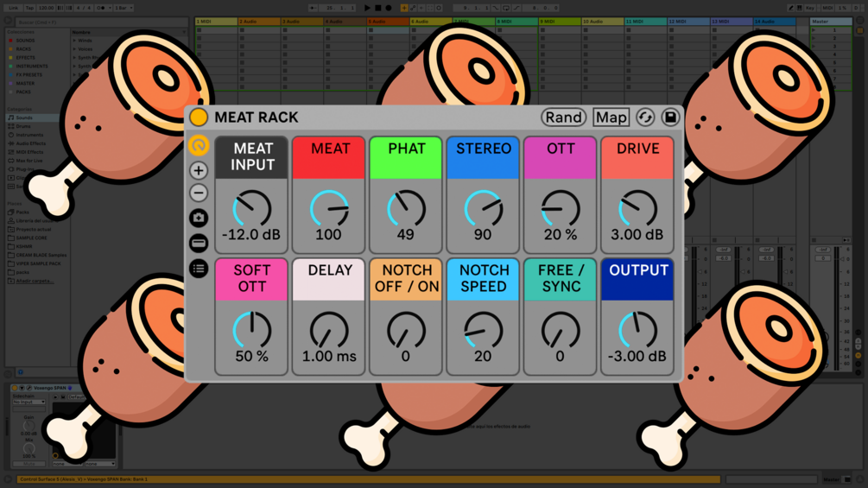Toggle the Key map mode button
The height and width of the screenshot is (488, 868).
810,9
